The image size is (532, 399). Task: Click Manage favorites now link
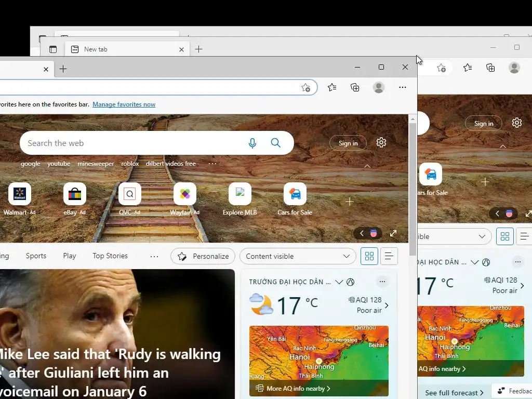(x=124, y=104)
